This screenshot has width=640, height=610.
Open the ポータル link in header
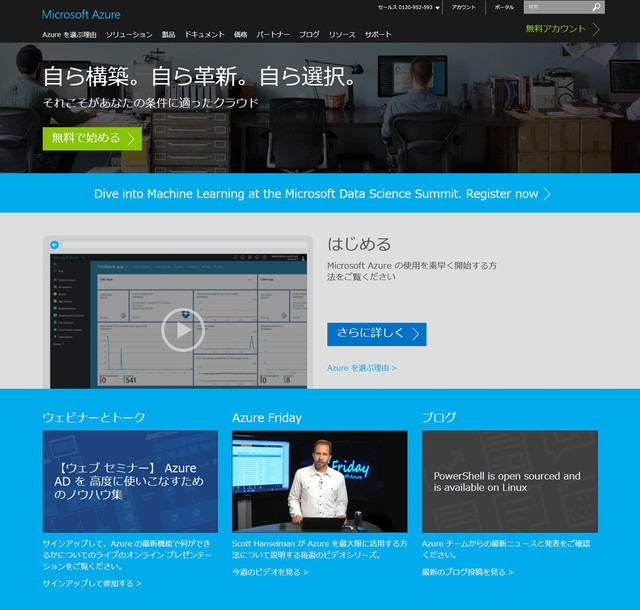504,7
